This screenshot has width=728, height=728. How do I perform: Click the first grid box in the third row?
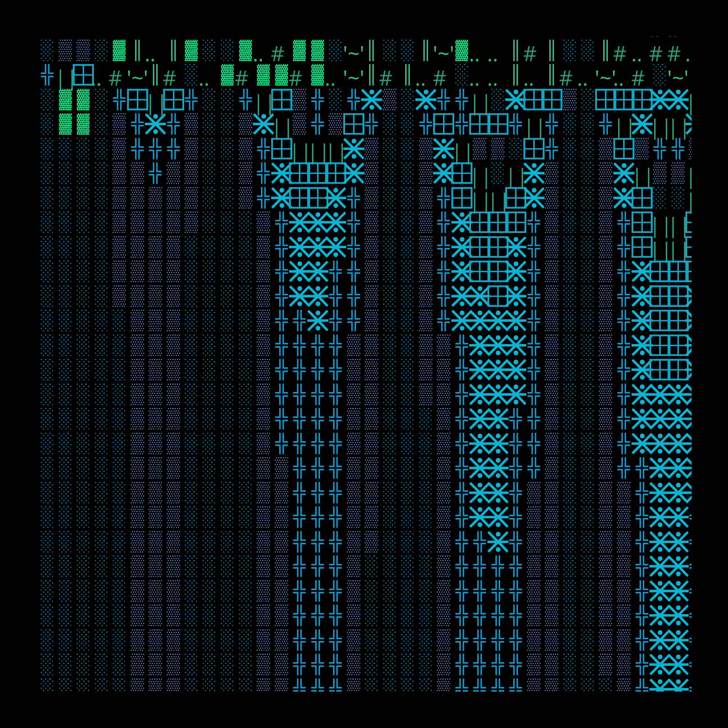pyautogui.click(x=137, y=99)
